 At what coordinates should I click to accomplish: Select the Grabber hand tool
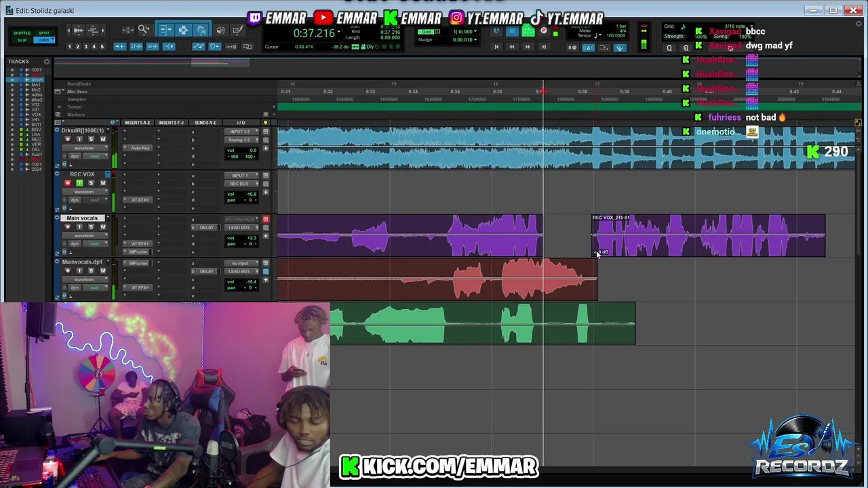tap(201, 30)
